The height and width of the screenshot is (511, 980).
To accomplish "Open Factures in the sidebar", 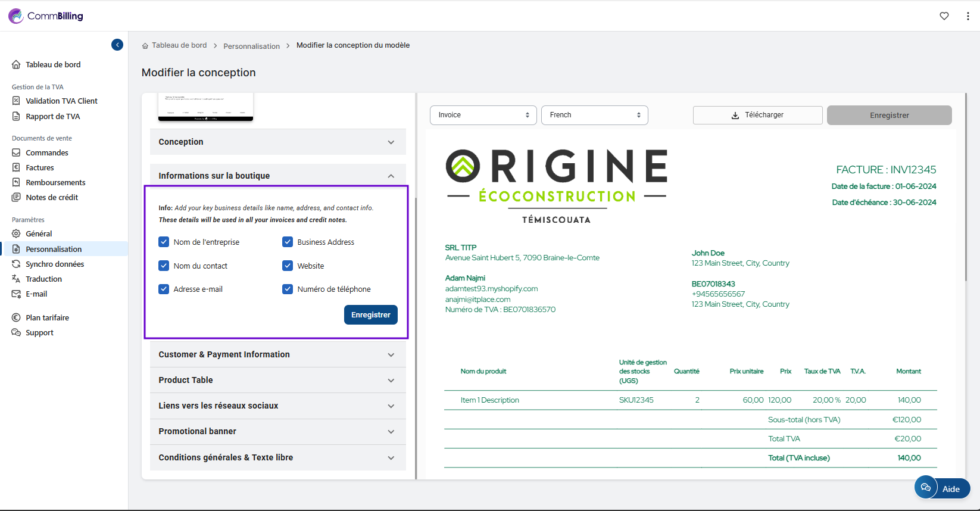I will coord(40,167).
